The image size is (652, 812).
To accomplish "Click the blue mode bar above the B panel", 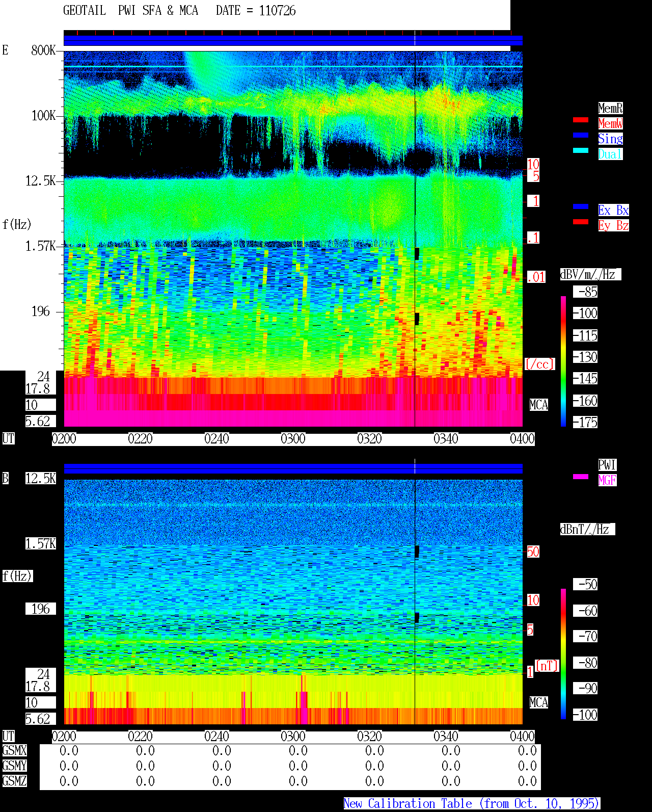I will tap(293, 469).
